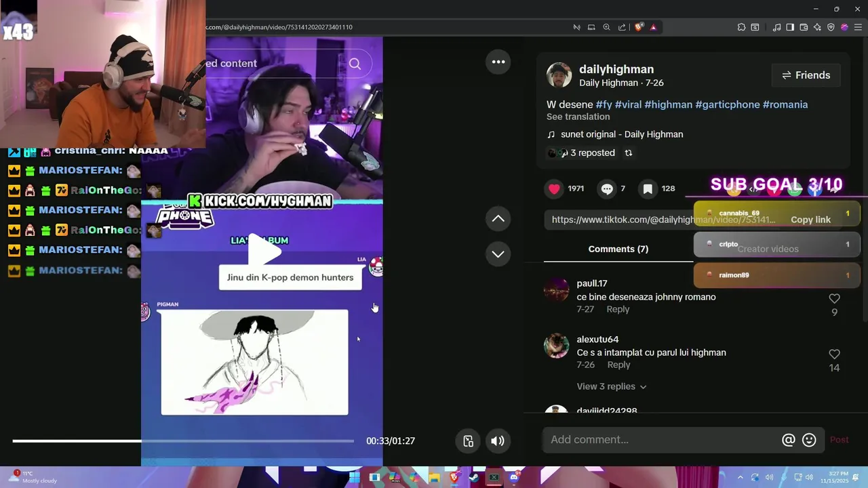Open browser profile avatar icon
This screenshot has height=488, width=868.
point(844,27)
